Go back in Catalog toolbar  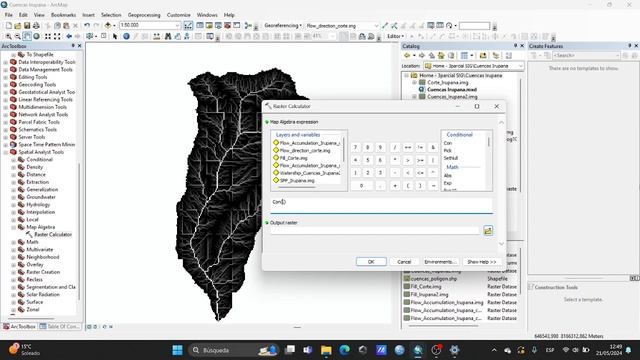[x=407, y=56]
